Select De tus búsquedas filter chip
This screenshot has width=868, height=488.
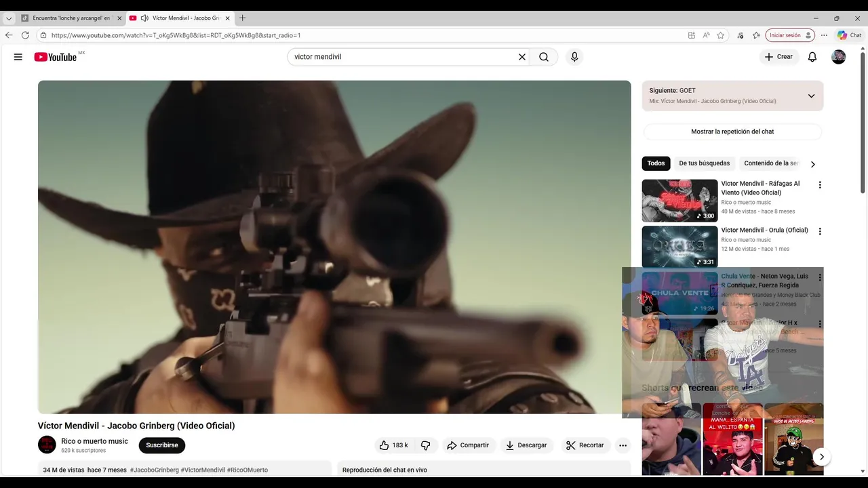pos(705,163)
